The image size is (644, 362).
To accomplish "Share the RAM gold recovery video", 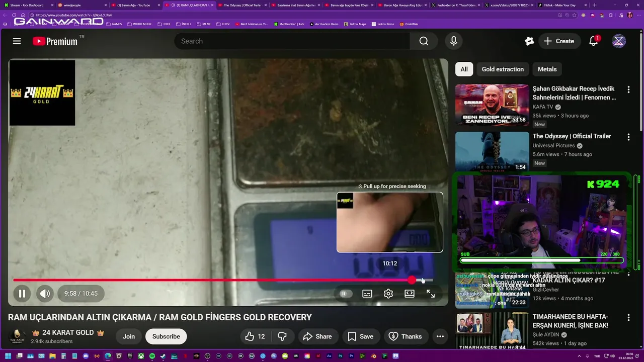I will (x=318, y=336).
